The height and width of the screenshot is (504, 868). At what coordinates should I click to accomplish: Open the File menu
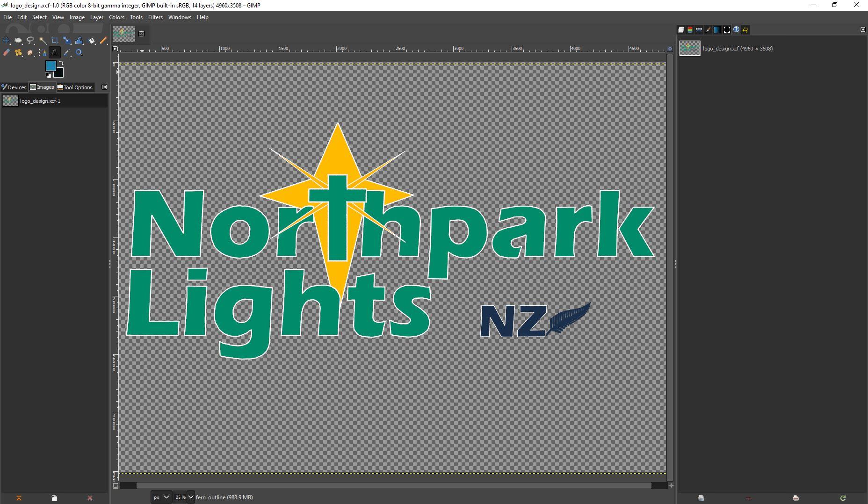click(7, 17)
